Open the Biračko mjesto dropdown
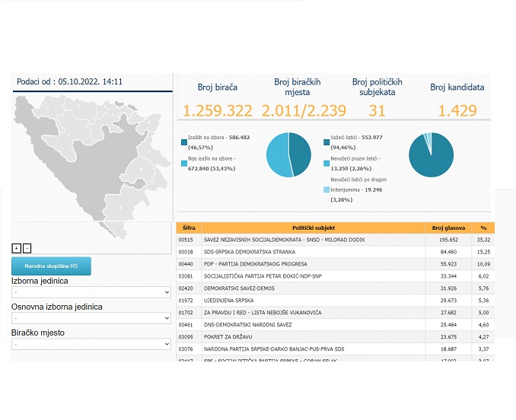The image size is (516, 420). [x=91, y=344]
